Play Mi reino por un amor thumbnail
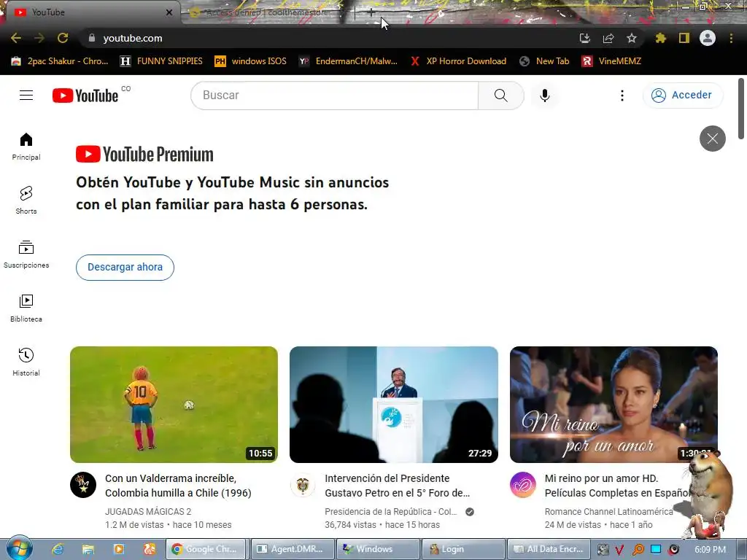 (614, 404)
